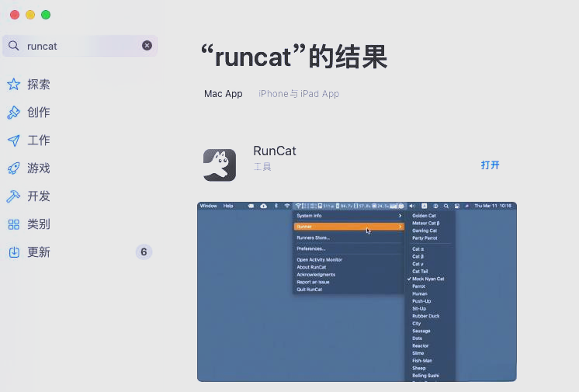The image size is (579, 392).
Task: Open the RunCat title link
Action: click(x=275, y=151)
